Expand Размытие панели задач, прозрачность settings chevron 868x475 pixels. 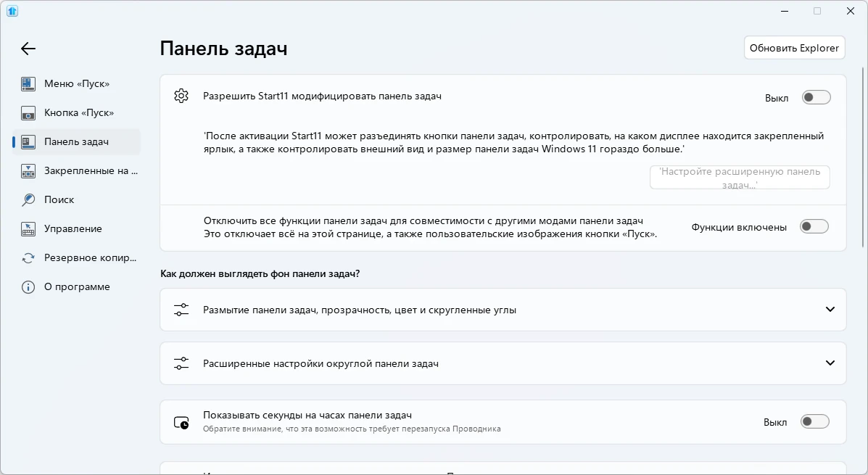coord(830,310)
